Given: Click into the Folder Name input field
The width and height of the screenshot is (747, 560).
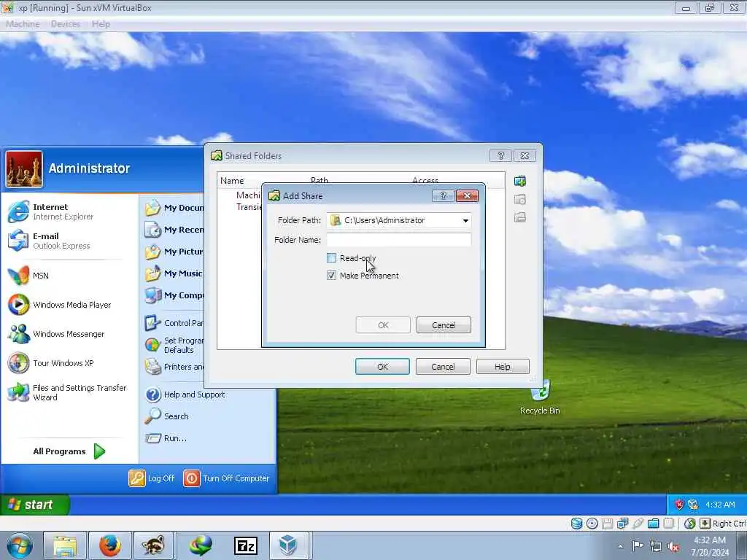Looking at the screenshot, I should click(x=399, y=239).
